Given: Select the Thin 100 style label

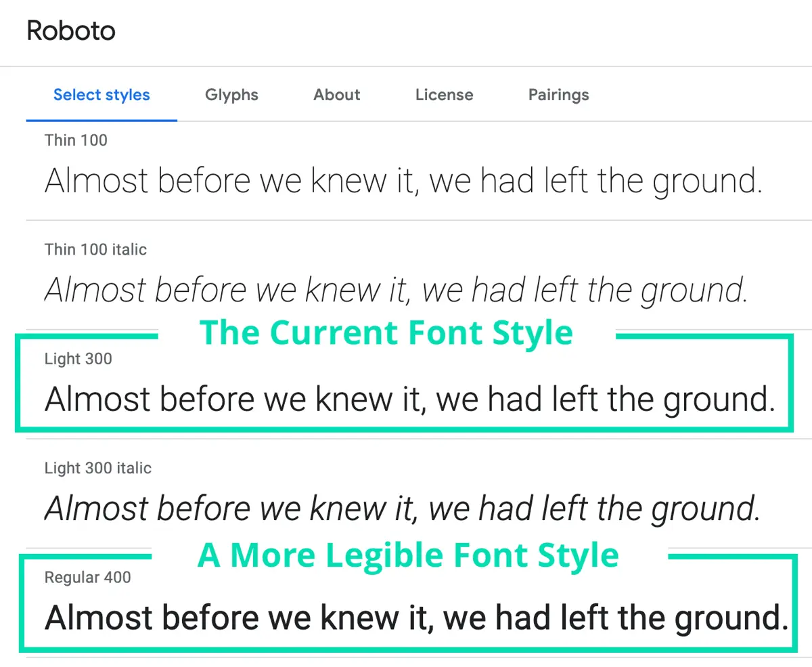Looking at the screenshot, I should tap(76, 140).
